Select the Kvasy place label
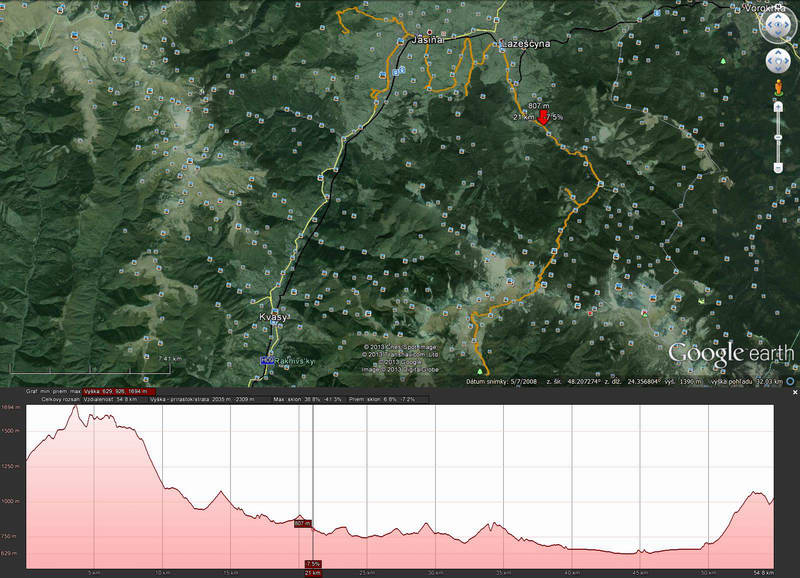Screen dimensions: 800x578 pos(273,317)
